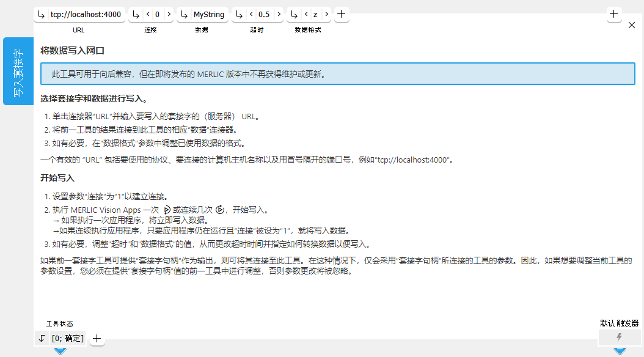The height and width of the screenshot is (357, 644).
Task: Select next 数据格式 option
Action: pos(326,15)
